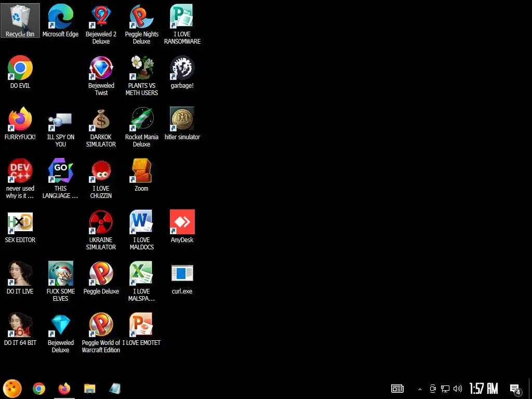Select the Microsoft Edge shortcut
Image resolution: width=532 pixels, height=399 pixels.
tap(60, 21)
